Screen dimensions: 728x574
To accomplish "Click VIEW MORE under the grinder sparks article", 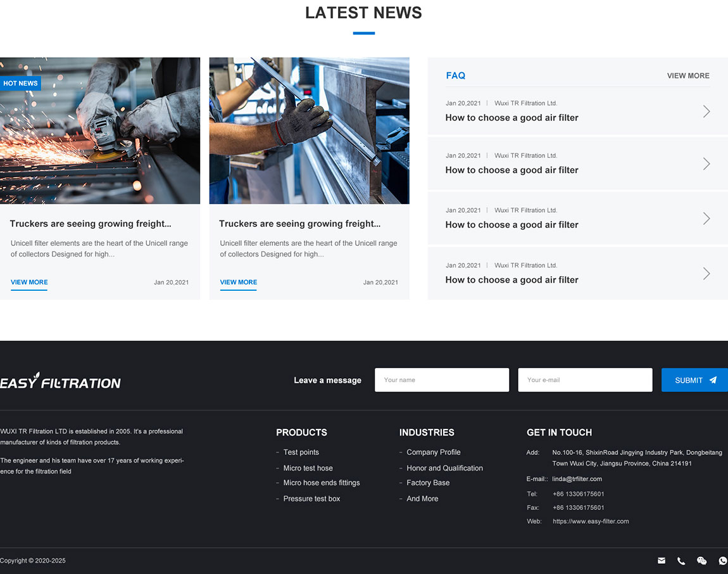I will coord(29,283).
